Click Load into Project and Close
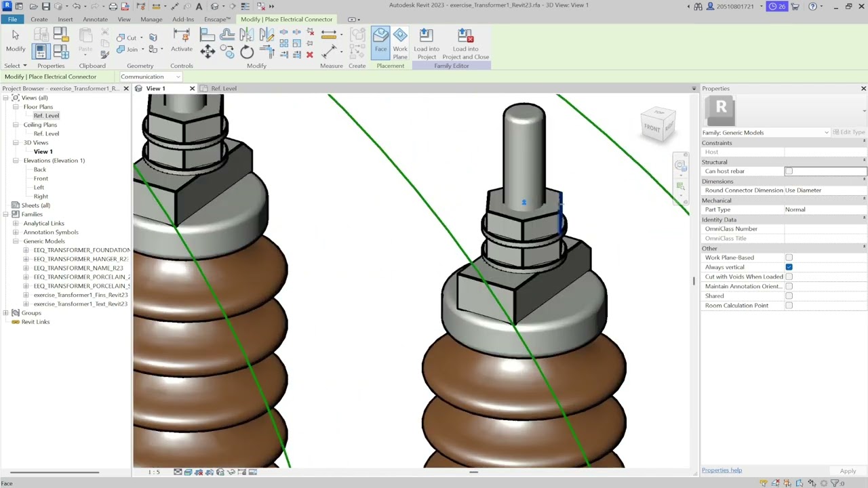Screen dimensions: 868x488 (465, 44)
